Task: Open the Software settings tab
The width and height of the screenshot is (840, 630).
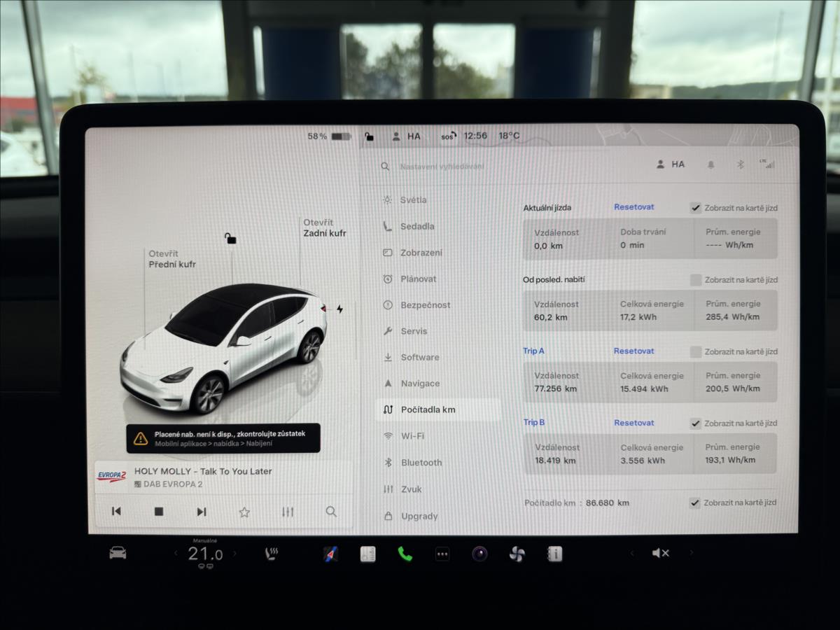Action: (x=419, y=357)
